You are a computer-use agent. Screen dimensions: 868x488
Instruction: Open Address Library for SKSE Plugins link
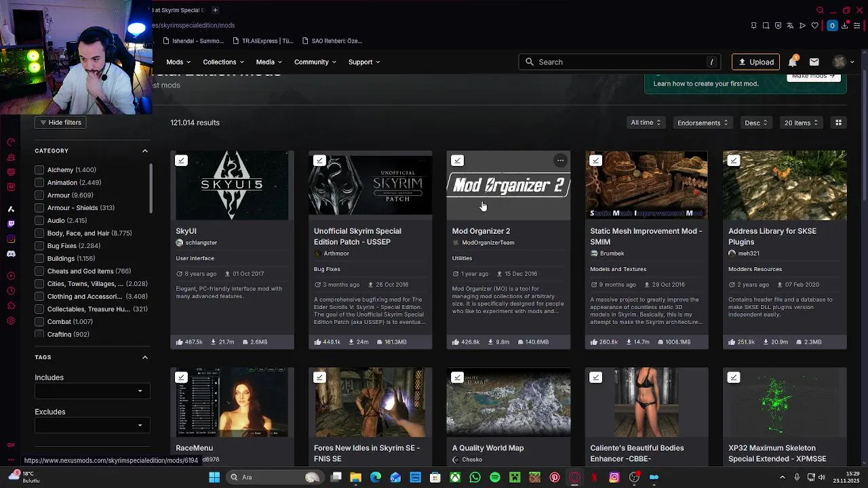coord(772,236)
